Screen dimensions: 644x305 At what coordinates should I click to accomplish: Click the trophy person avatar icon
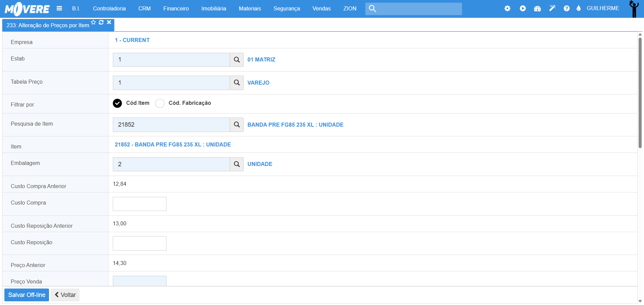click(634, 9)
